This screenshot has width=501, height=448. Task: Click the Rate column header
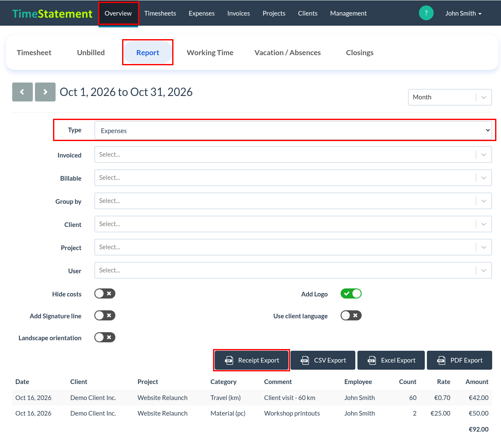click(443, 382)
